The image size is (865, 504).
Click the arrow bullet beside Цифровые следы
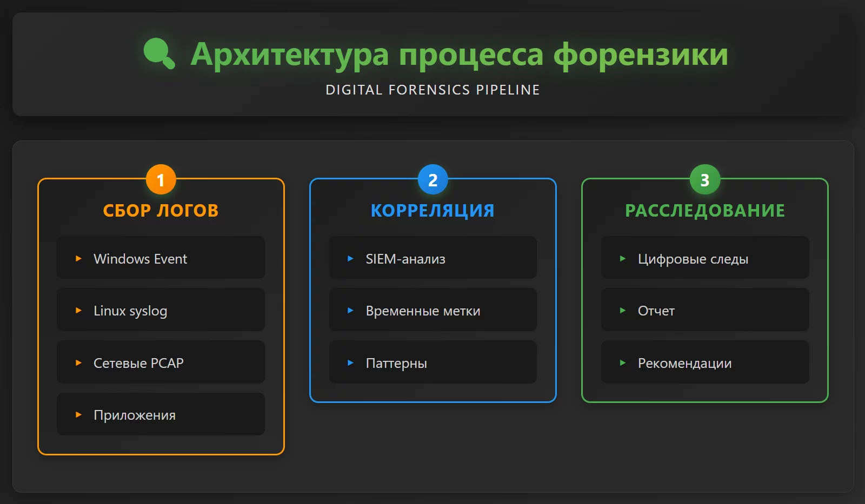623,259
